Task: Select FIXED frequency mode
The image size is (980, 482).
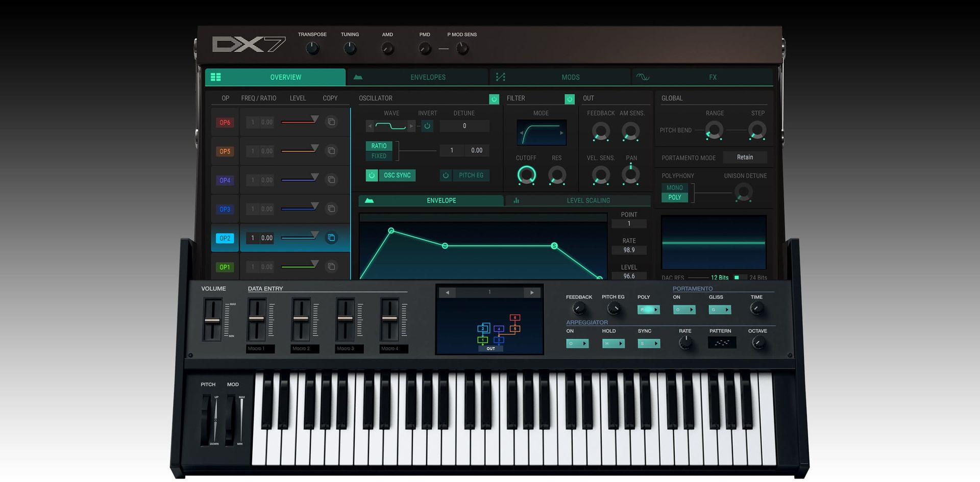Action: pos(379,156)
